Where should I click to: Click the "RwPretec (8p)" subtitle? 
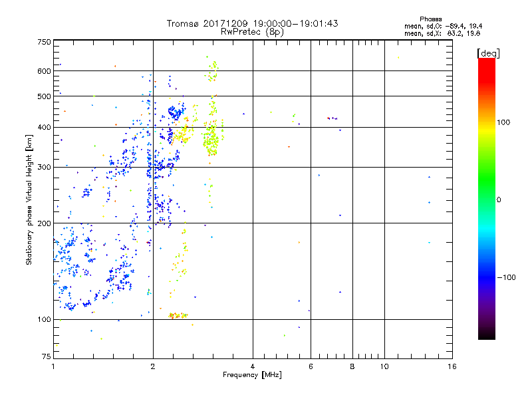(252, 32)
